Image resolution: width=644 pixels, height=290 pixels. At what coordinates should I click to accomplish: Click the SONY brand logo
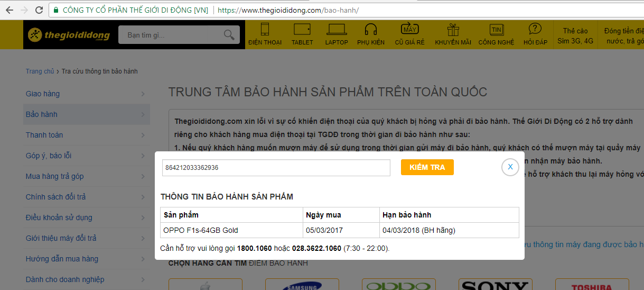pos(494,285)
